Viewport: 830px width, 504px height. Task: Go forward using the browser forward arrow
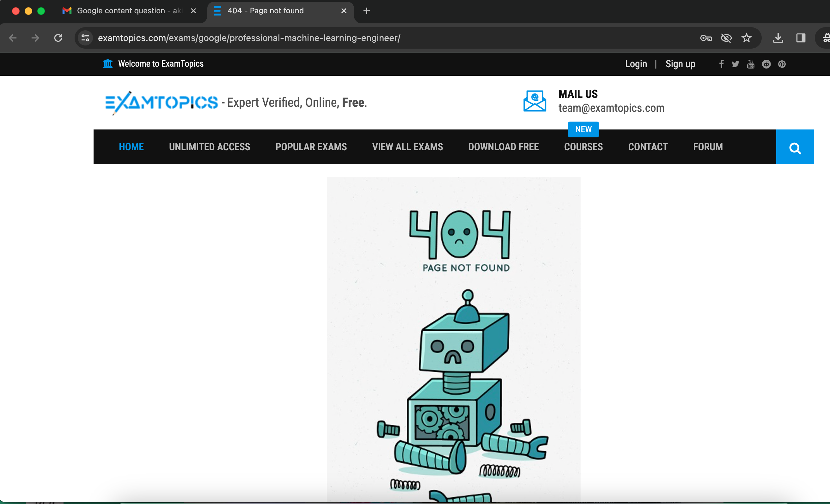point(35,38)
